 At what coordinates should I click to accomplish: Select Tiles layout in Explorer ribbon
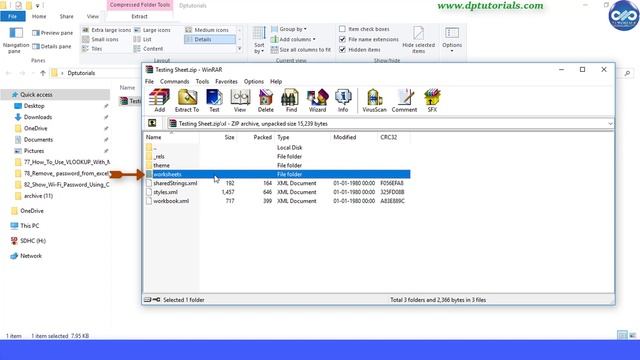click(x=92, y=49)
